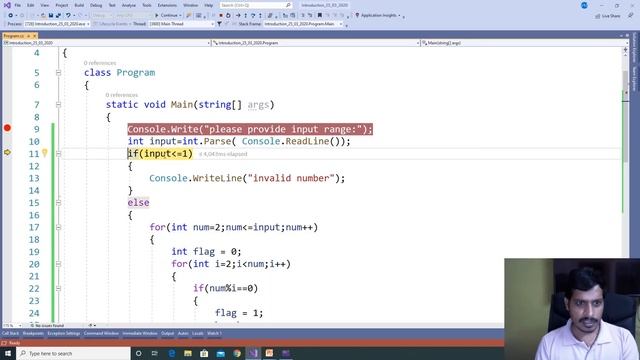Click the Type here to search box

(73, 353)
